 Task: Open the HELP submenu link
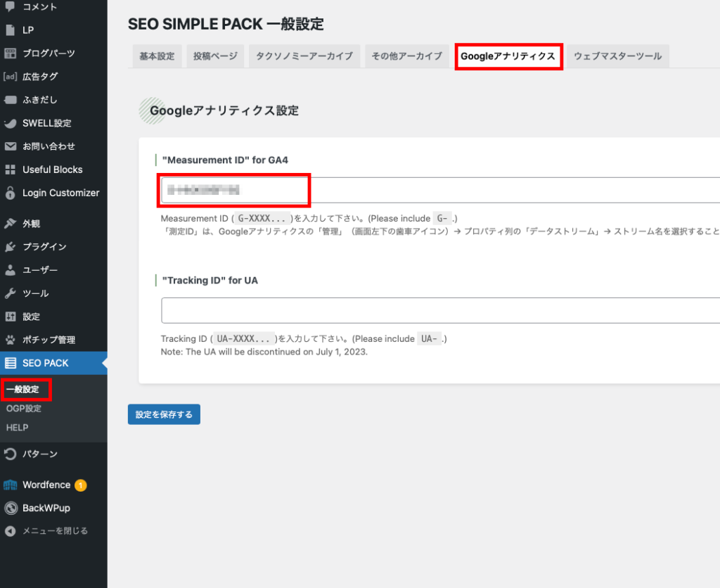click(18, 428)
